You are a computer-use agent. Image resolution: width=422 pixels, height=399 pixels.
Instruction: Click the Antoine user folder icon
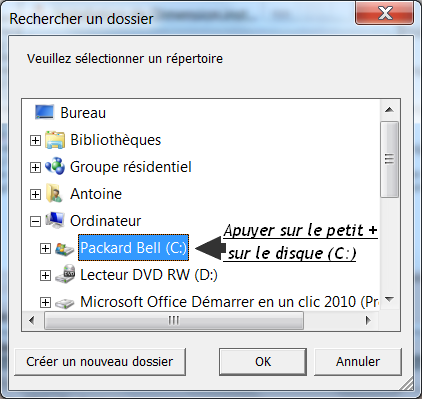point(55,193)
